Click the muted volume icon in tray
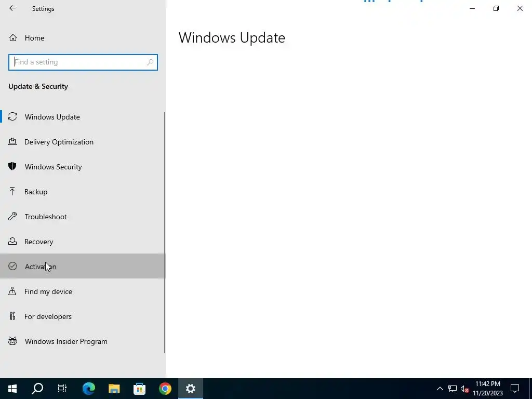The image size is (532, 399). click(x=465, y=389)
